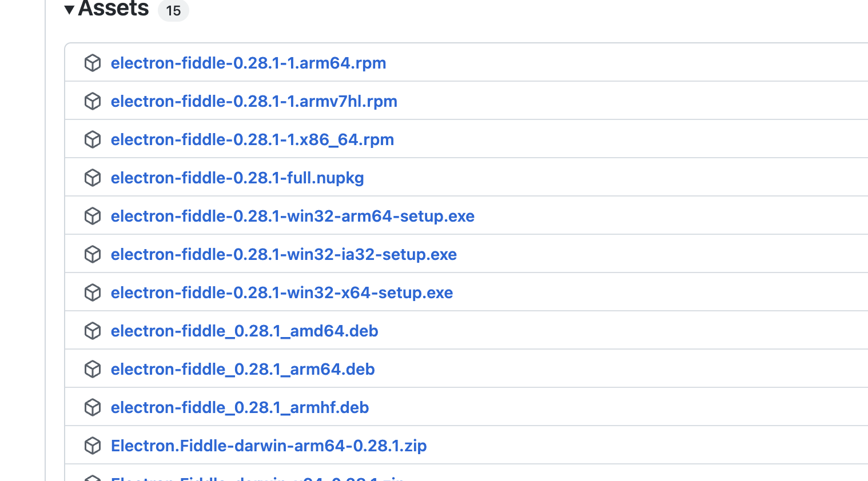This screenshot has width=868, height=481.
Task: Click the 15 asset count badge
Action: click(x=173, y=10)
